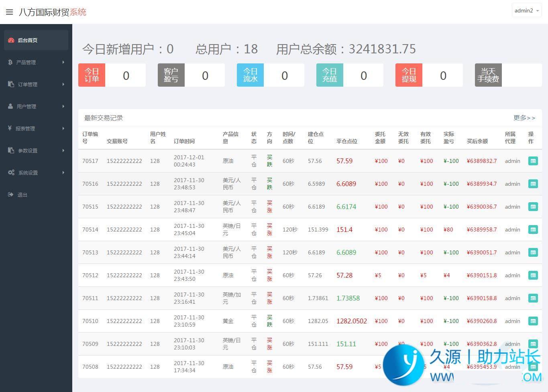The width and height of the screenshot is (548, 392).
Task: Click the logout icon beside 退出
Action: tap(10, 195)
